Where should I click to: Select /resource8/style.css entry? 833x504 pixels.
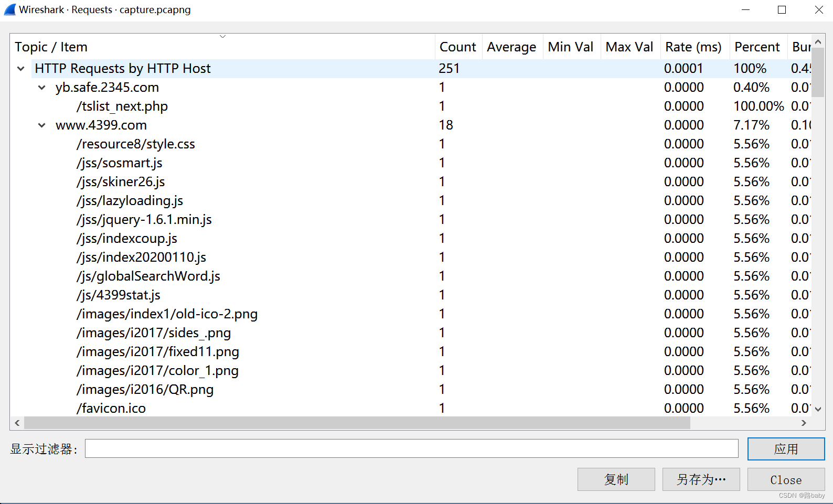[411, 144]
